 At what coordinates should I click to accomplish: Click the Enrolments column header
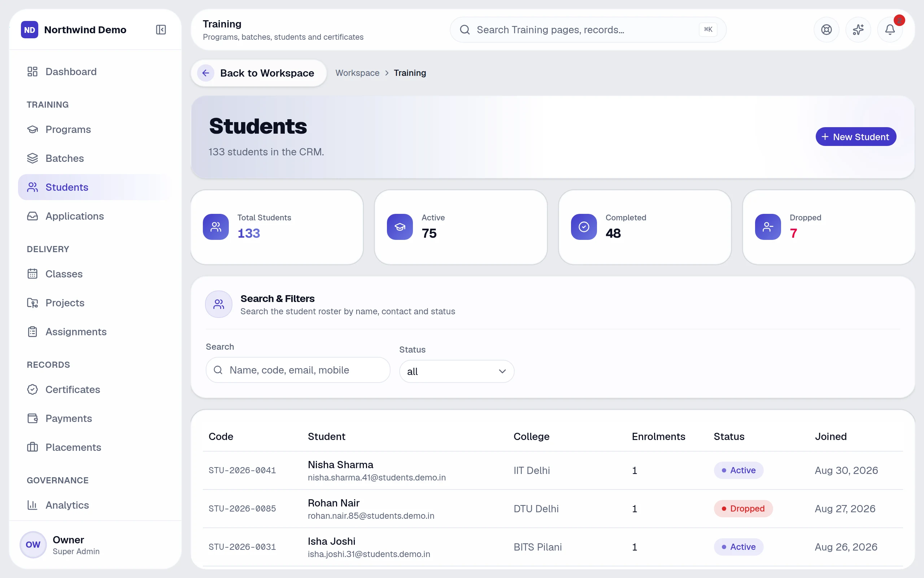(x=658, y=436)
